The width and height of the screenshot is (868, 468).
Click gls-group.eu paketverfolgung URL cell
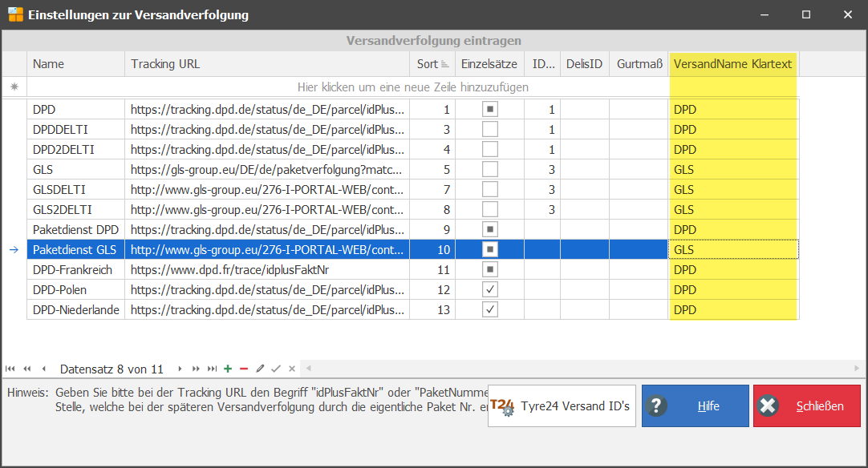[267, 170]
